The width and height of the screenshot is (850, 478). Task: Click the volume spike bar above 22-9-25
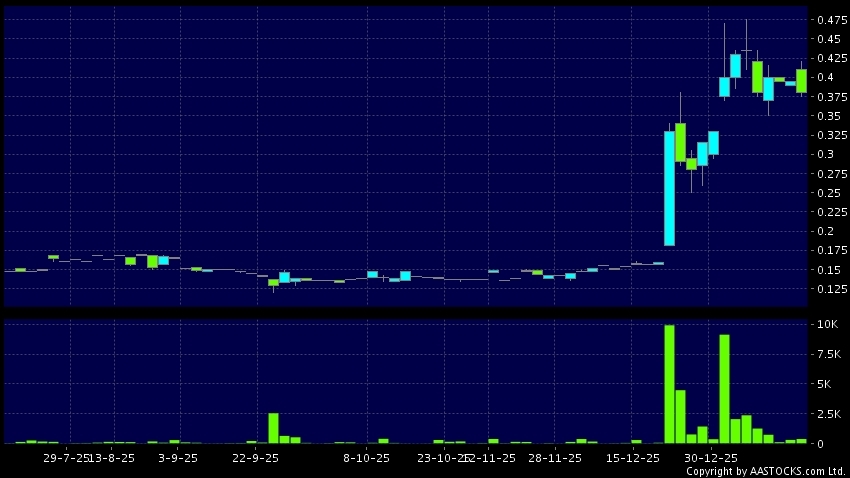(273, 428)
